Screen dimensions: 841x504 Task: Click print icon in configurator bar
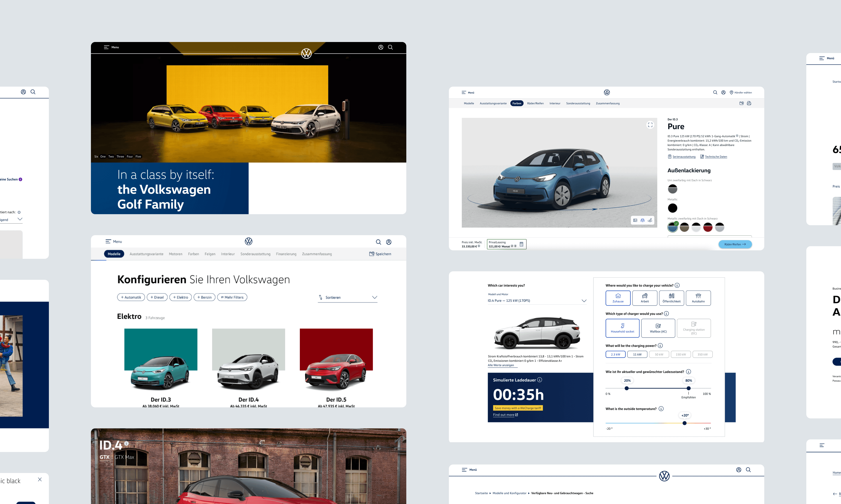pos(749,103)
